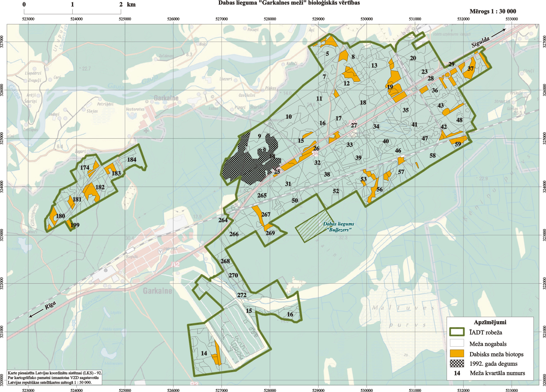
Task: Click the Mērogs 1 : 30 000 text
Action: [493, 11]
